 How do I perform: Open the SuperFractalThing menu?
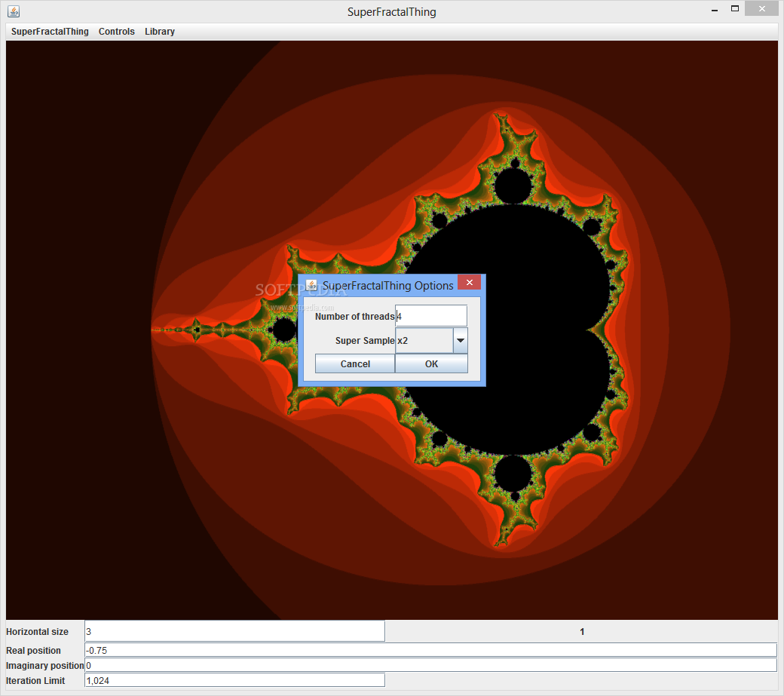50,32
